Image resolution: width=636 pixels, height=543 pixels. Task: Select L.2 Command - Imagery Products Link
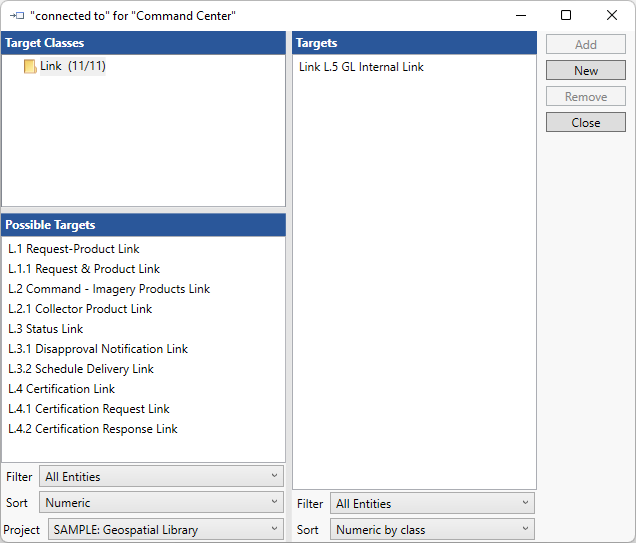(109, 289)
